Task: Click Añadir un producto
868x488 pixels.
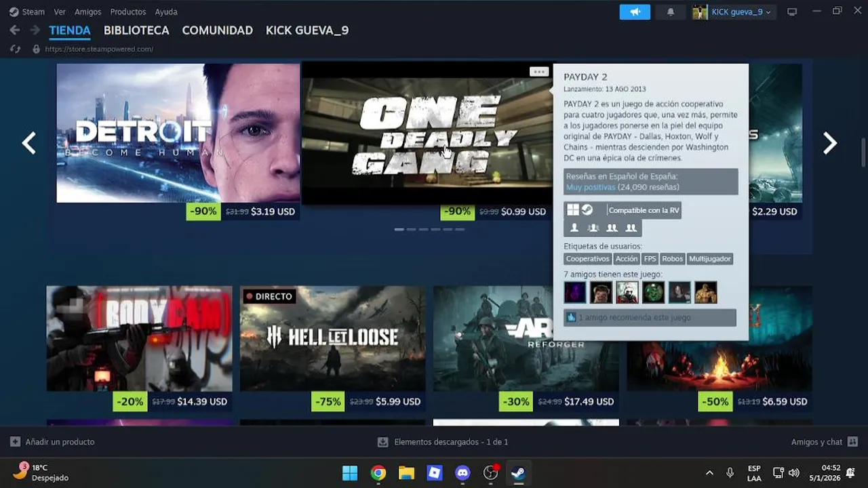Action: point(60,442)
